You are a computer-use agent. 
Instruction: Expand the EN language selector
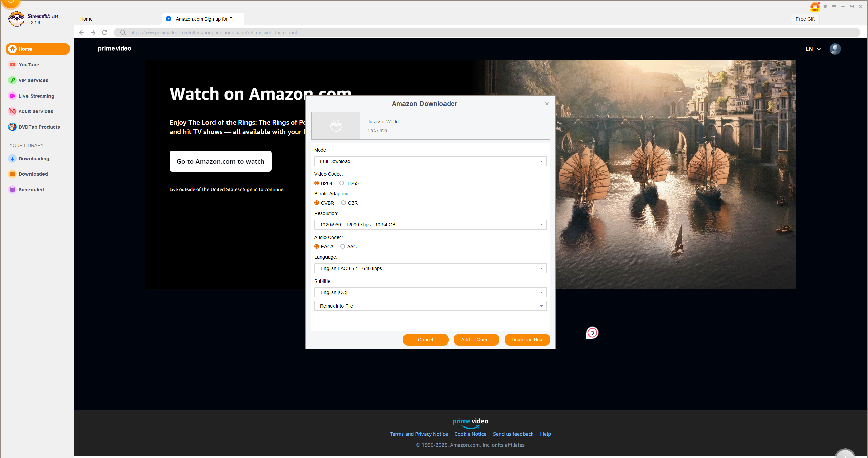pyautogui.click(x=813, y=49)
